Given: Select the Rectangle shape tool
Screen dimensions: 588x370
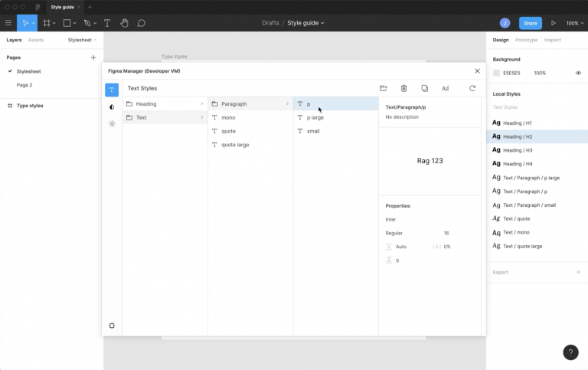Looking at the screenshot, I should point(67,23).
